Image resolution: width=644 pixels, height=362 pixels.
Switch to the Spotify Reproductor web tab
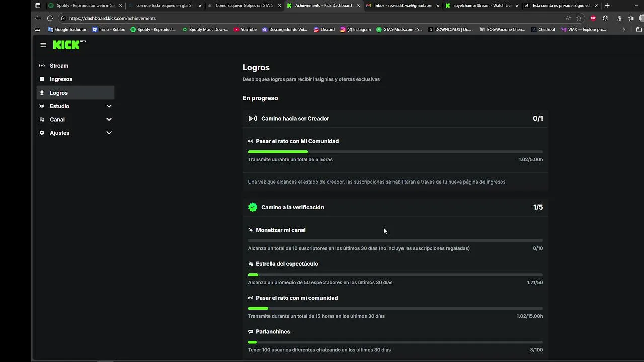coord(85,6)
